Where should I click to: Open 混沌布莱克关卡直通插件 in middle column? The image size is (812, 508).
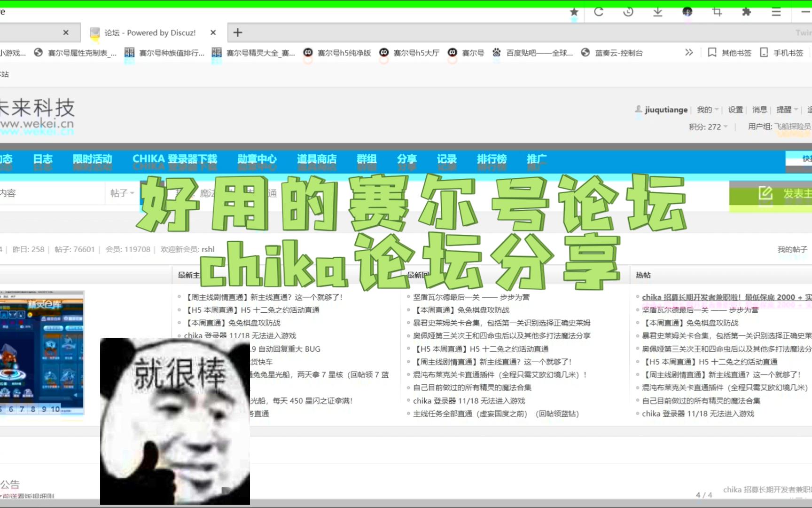click(x=500, y=375)
